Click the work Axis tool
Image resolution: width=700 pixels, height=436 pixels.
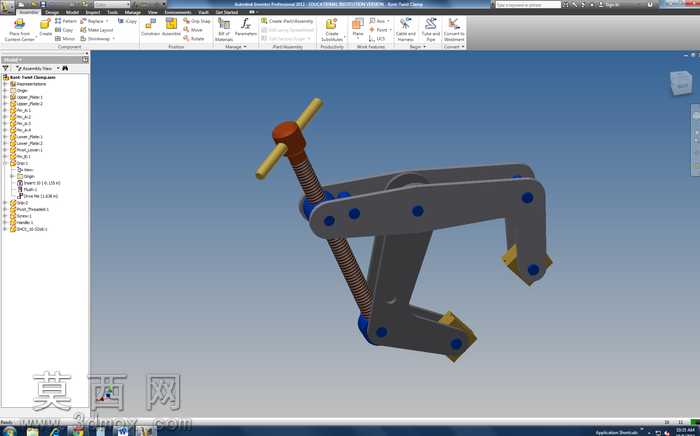[377, 21]
